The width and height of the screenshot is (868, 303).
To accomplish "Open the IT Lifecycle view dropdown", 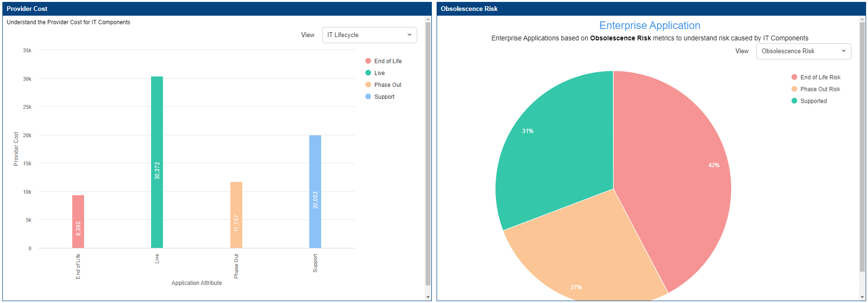I will coord(369,35).
